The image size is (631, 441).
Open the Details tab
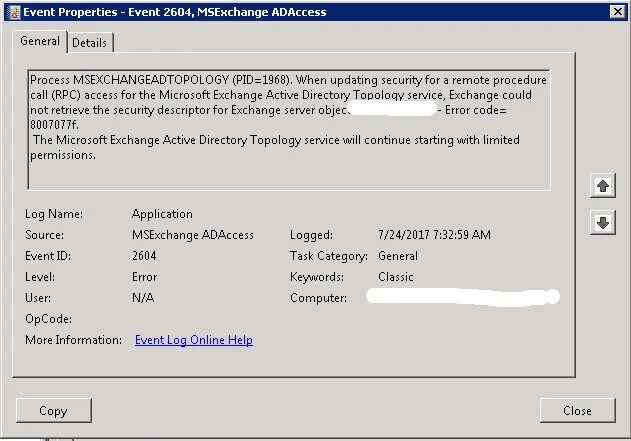pos(90,43)
